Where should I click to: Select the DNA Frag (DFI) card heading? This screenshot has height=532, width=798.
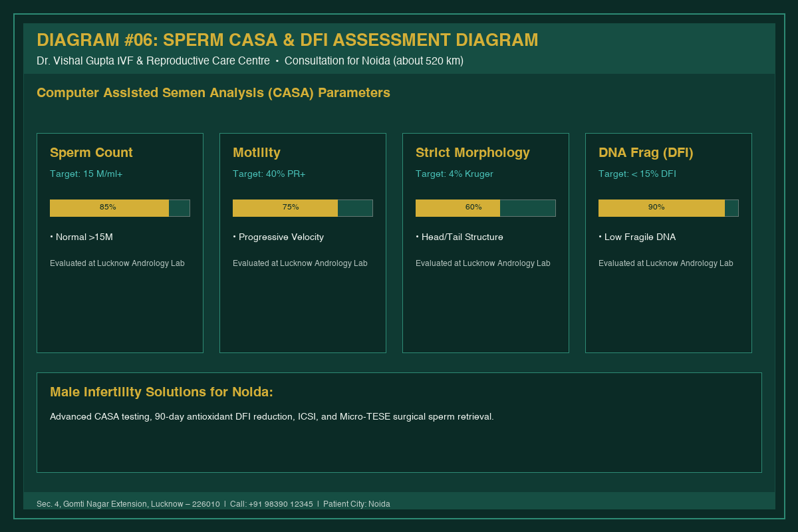coord(646,153)
